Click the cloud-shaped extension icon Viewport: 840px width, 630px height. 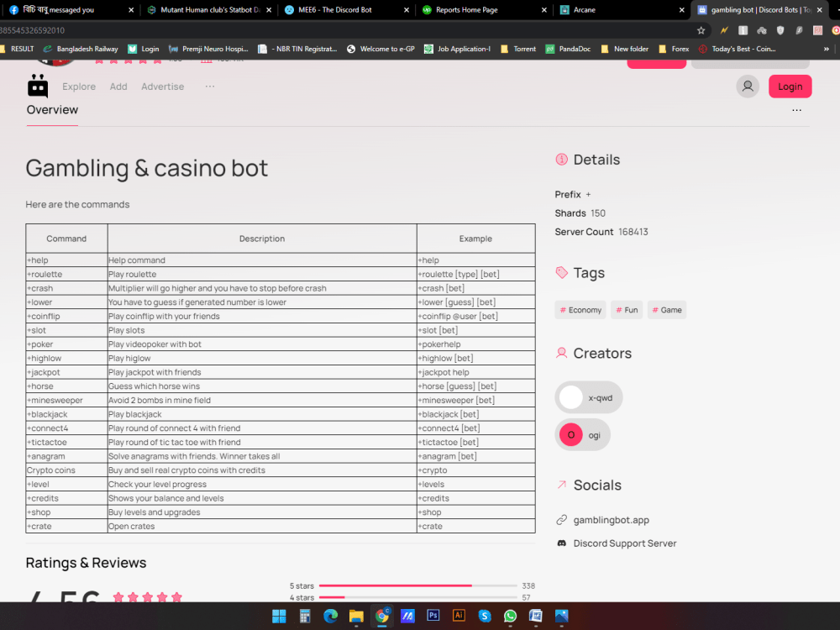[x=762, y=30]
